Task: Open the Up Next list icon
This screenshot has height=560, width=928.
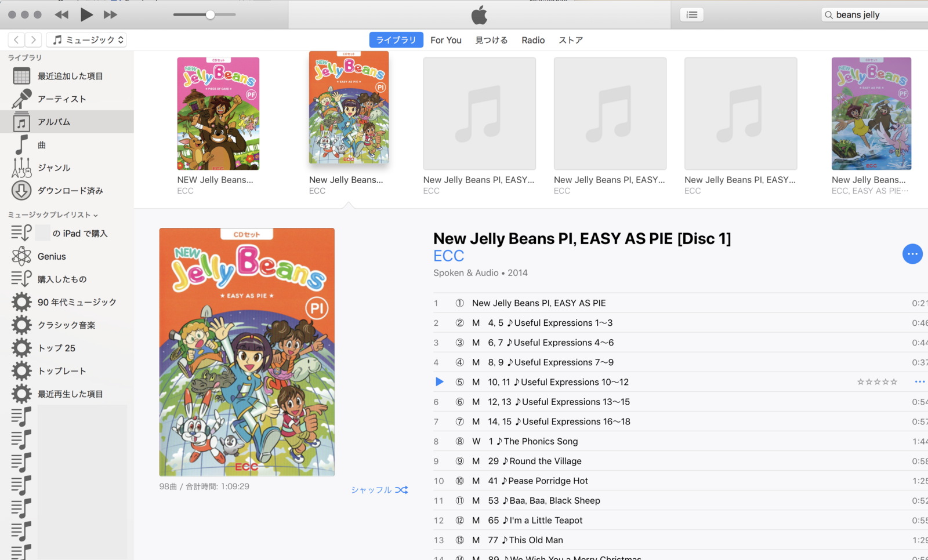Action: coord(692,14)
